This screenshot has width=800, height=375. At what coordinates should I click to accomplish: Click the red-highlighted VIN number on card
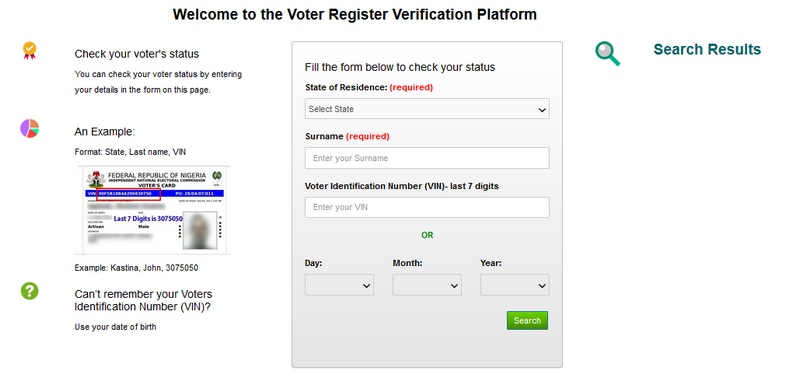point(129,194)
